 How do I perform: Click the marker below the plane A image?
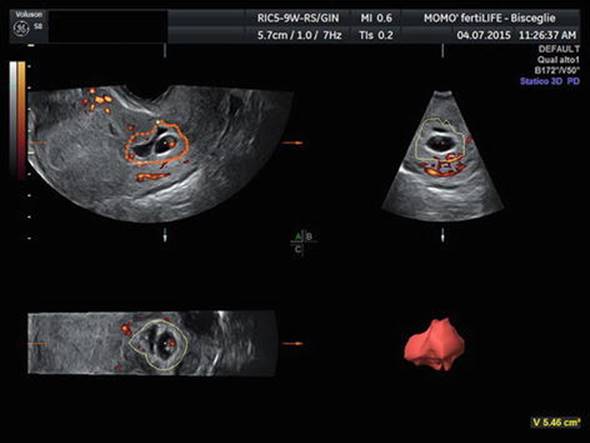click(x=165, y=236)
